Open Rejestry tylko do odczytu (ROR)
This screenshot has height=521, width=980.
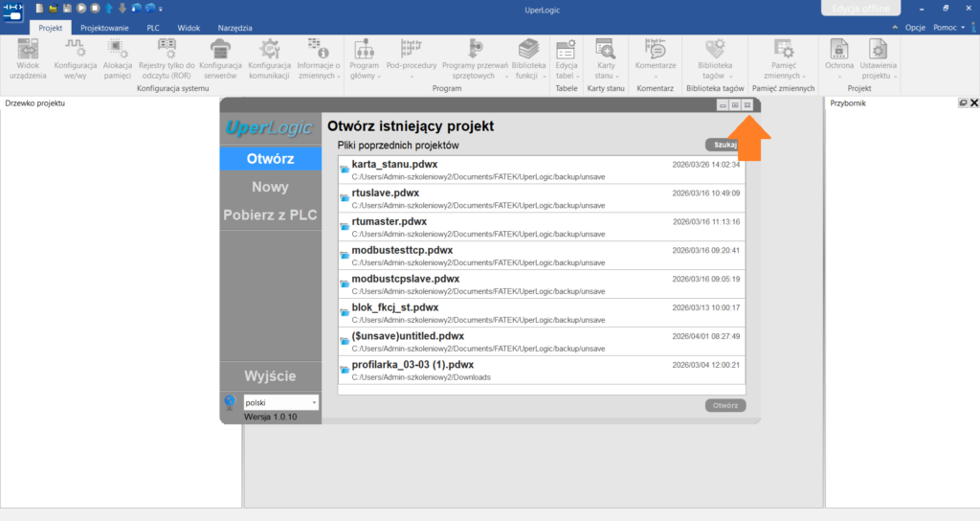tap(167, 59)
